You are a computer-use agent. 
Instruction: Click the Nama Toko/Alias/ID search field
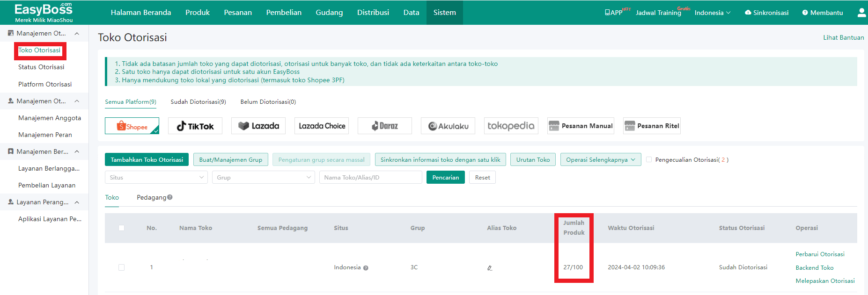click(x=371, y=177)
